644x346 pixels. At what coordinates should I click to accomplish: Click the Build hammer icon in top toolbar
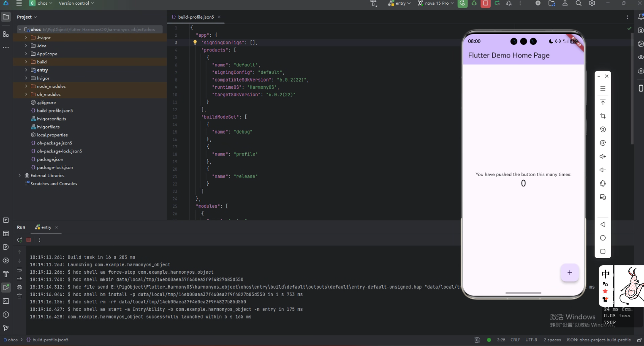tap(374, 3)
